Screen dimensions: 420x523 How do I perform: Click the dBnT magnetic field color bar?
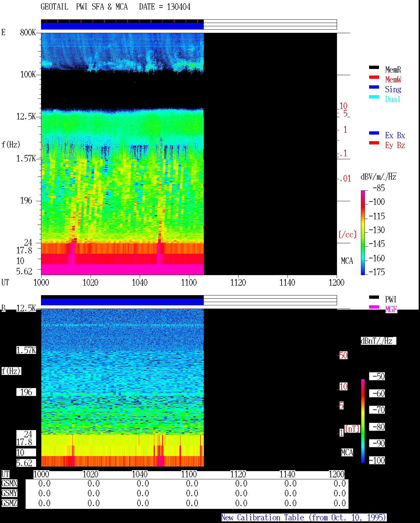[363, 421]
